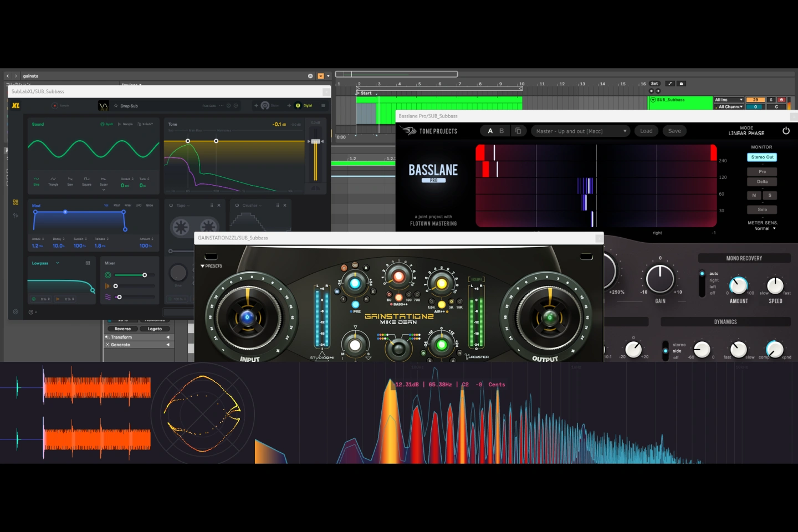Image resolution: width=798 pixels, height=532 pixels.
Task: Select the Triangle waveform in SubLab XL
Action: click(53, 181)
